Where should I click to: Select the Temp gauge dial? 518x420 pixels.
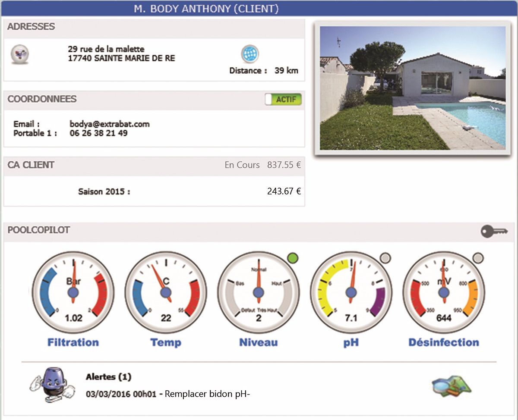point(166,293)
